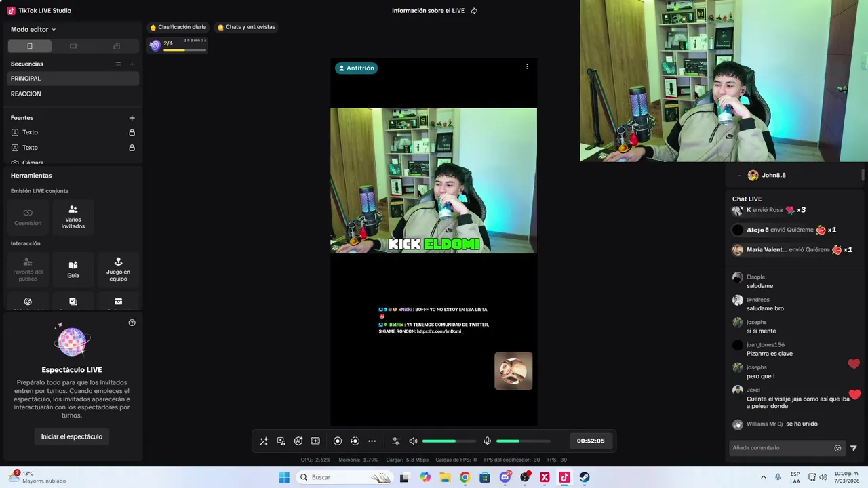The width and height of the screenshot is (868, 488).
Task: Open the AI tools hexagon icon
Action: point(298,441)
